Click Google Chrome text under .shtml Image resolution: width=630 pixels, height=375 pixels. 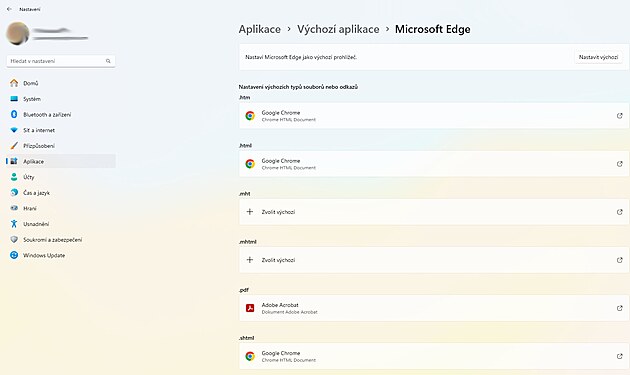(281, 353)
